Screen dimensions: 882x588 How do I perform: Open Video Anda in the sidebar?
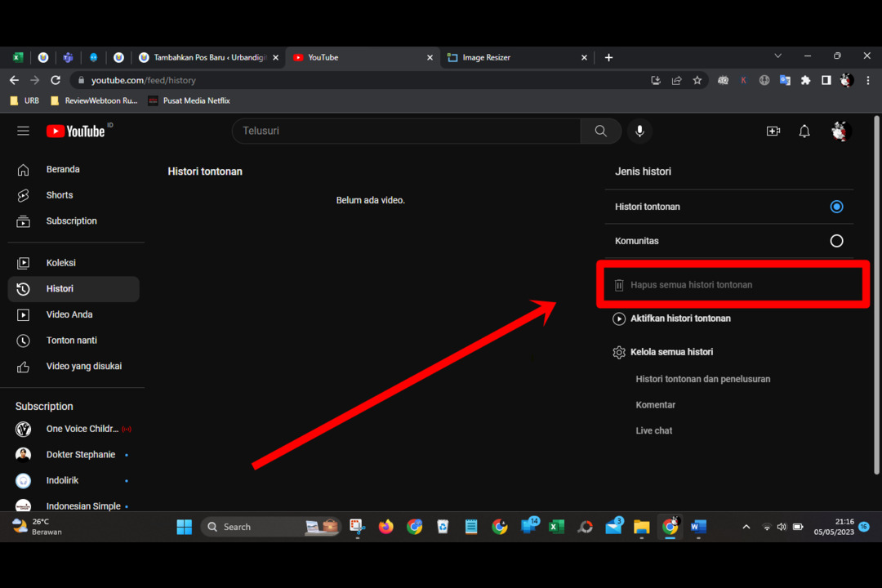(x=73, y=314)
